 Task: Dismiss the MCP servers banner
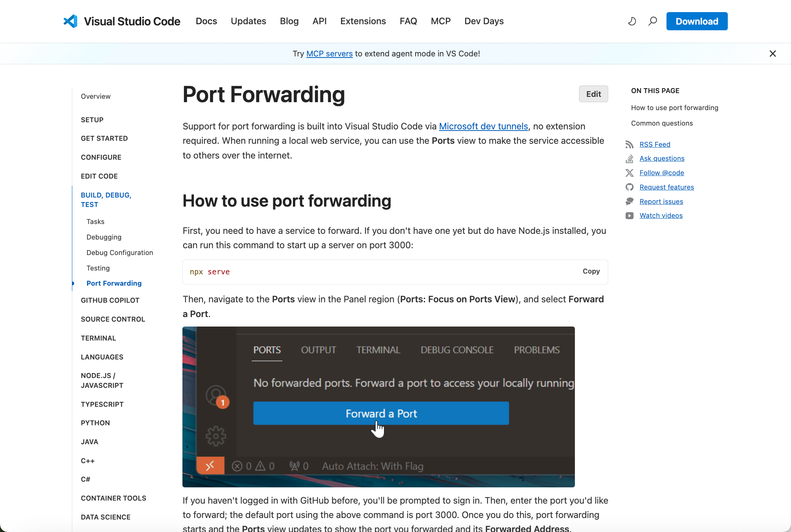772,54
